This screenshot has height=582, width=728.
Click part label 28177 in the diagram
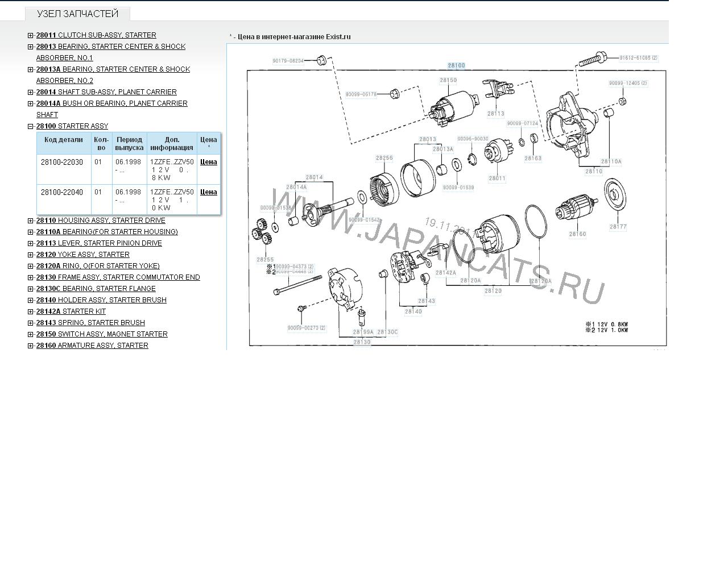pyautogui.click(x=618, y=227)
